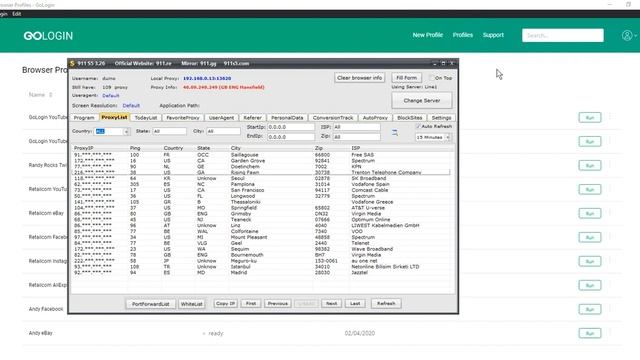Click the Previous page button
Screen dimensions: 640x360
(x=278, y=304)
